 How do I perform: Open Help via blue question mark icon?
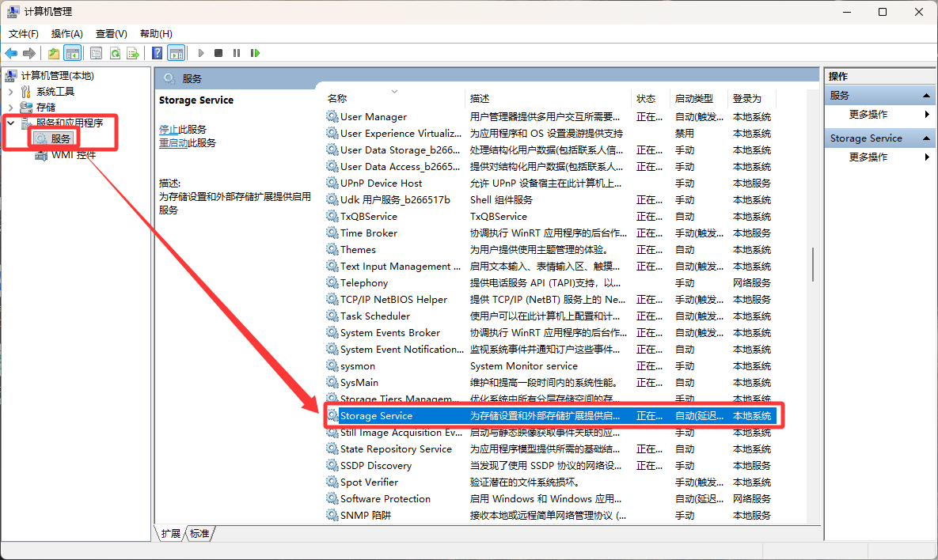158,53
